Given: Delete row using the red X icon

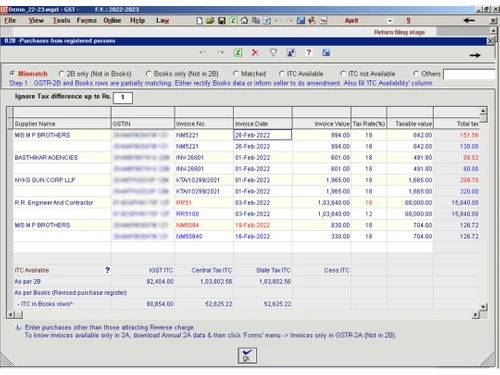Looking at the screenshot, I should pyautogui.click(x=255, y=53).
